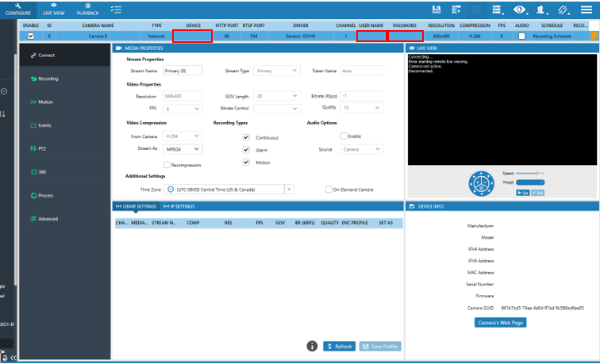The width and height of the screenshot is (600, 364).
Task: Click the add camera icon in toolbar
Action: (x=457, y=9)
